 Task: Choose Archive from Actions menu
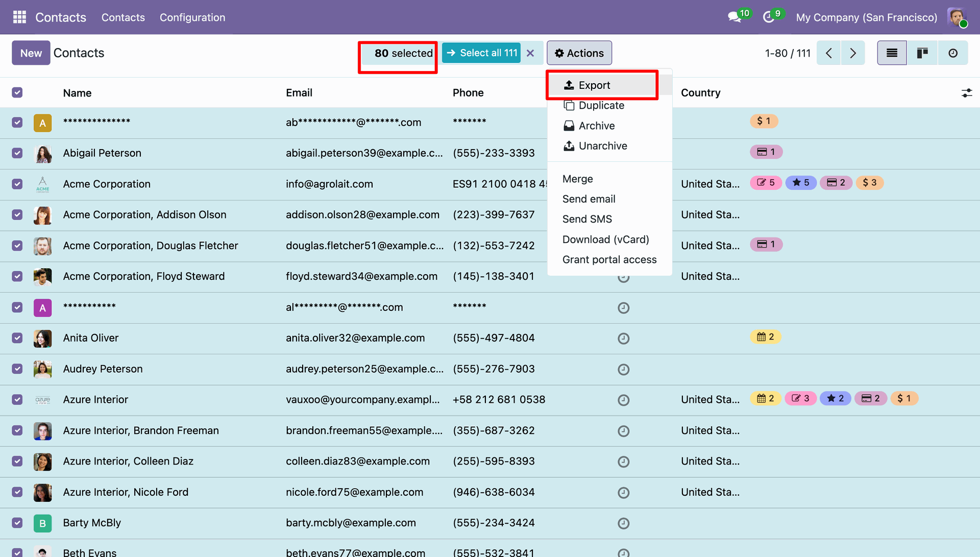click(609, 126)
